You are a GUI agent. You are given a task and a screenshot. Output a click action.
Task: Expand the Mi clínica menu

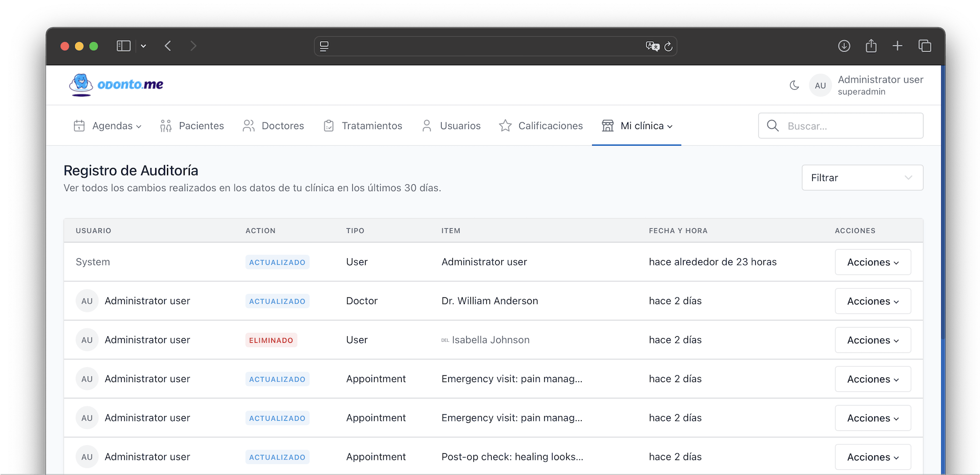pyautogui.click(x=637, y=126)
